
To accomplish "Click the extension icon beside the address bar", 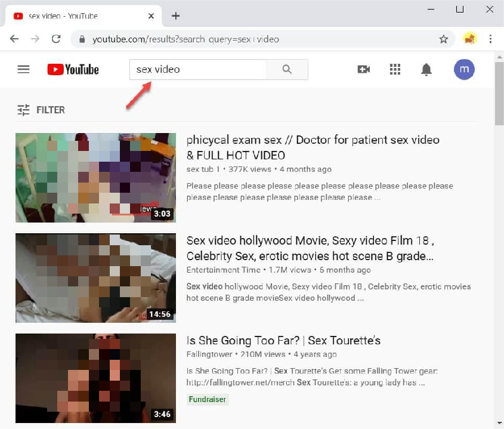I will [x=469, y=39].
